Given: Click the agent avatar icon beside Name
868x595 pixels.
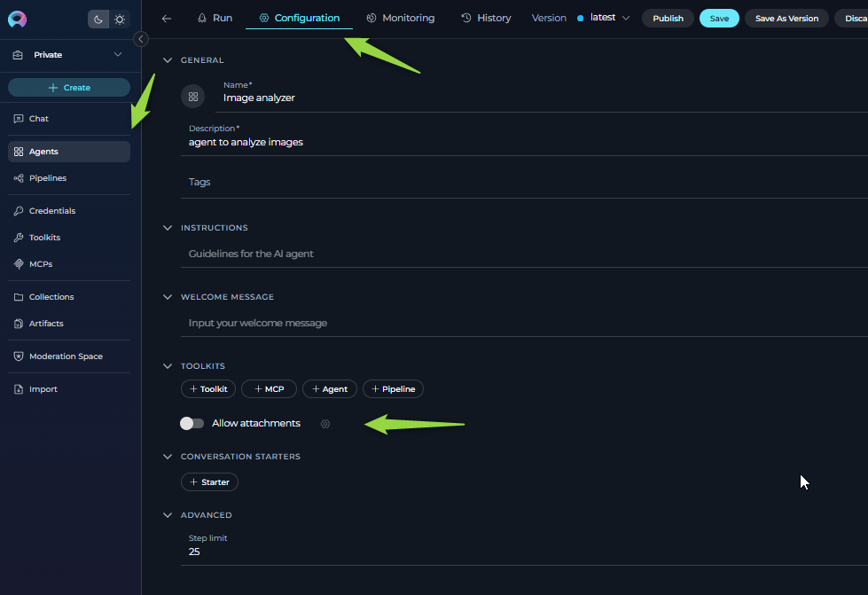Looking at the screenshot, I should click(x=192, y=97).
